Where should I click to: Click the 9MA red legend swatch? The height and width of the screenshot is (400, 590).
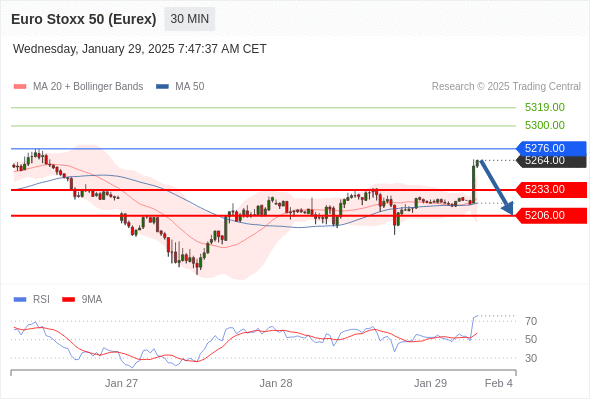pos(68,300)
